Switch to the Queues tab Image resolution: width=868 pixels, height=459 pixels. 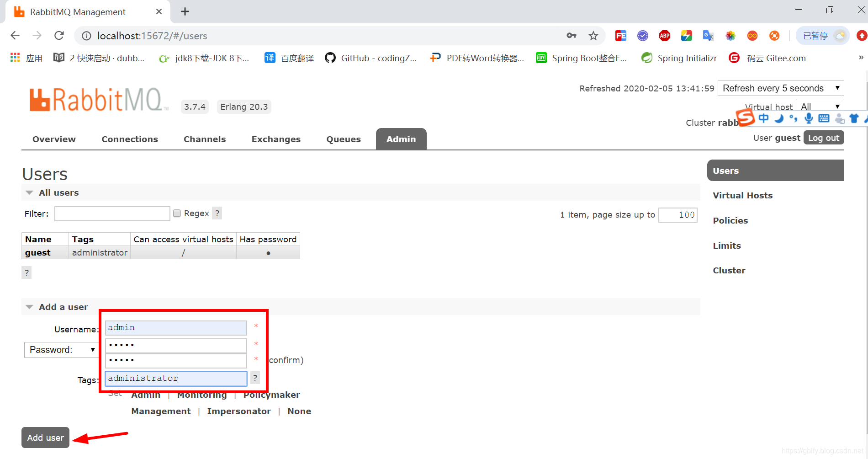tap(344, 139)
